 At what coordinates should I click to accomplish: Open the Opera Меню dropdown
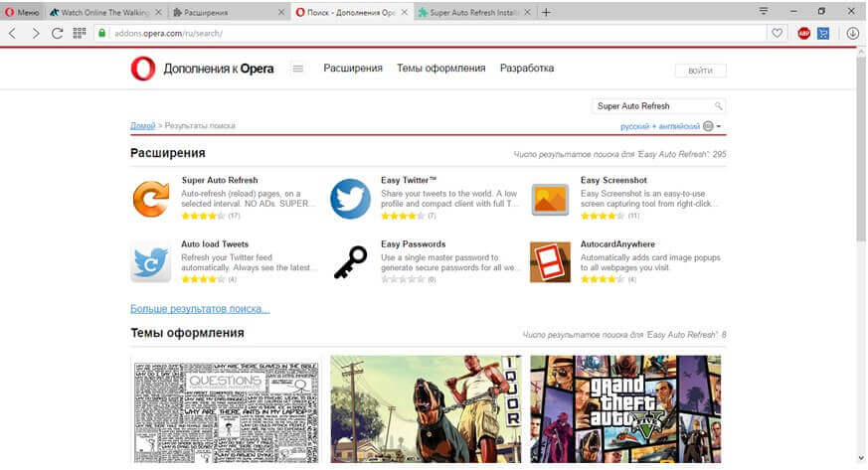tap(23, 12)
